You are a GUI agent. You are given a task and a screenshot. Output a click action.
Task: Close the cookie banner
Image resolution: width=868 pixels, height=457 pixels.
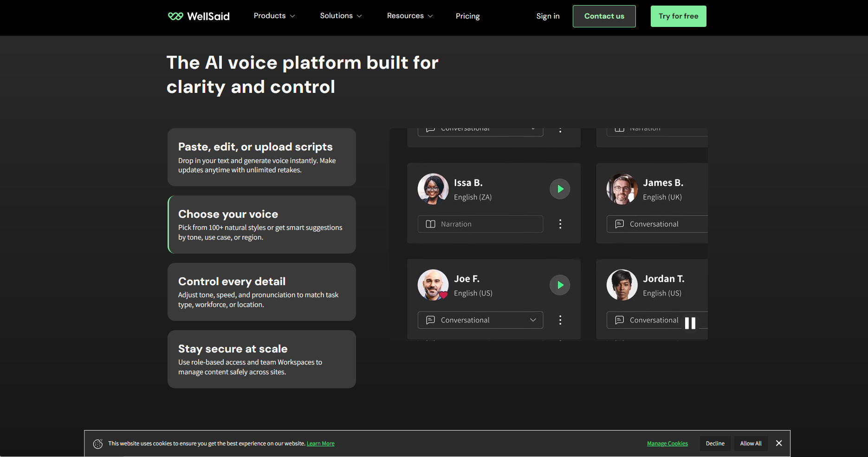click(x=779, y=444)
